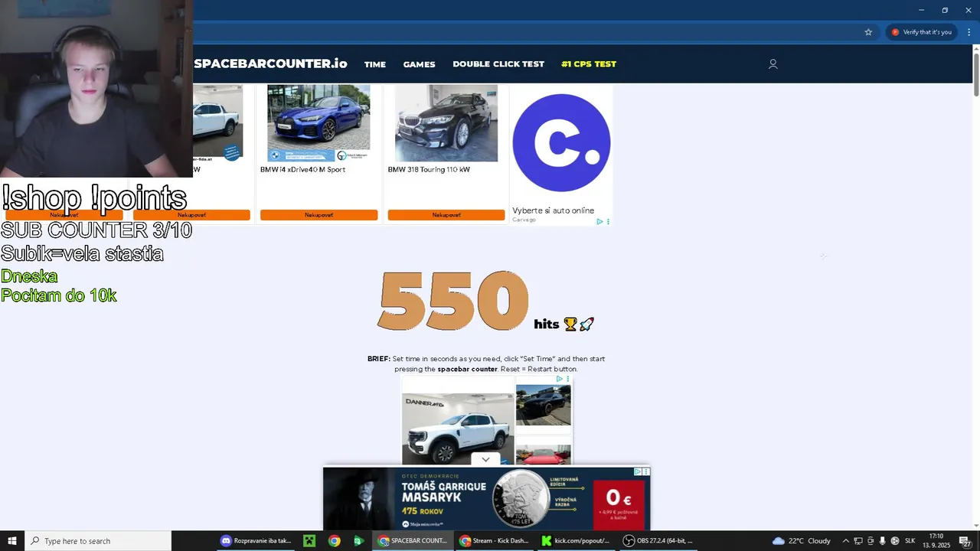The height and width of the screenshot is (551, 980).
Task: Click the black car ad thumbnail
Action: tap(544, 405)
